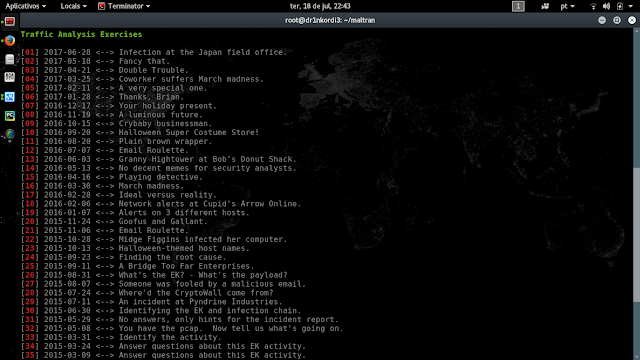Click the heading Traffic Analysis Exercises
The height and width of the screenshot is (360, 640).
[81, 34]
